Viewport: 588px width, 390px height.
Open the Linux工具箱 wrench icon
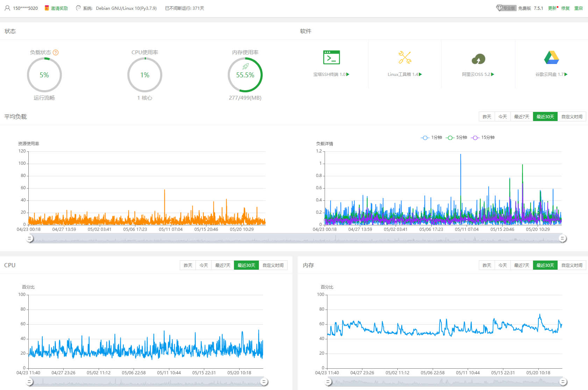pyautogui.click(x=405, y=57)
